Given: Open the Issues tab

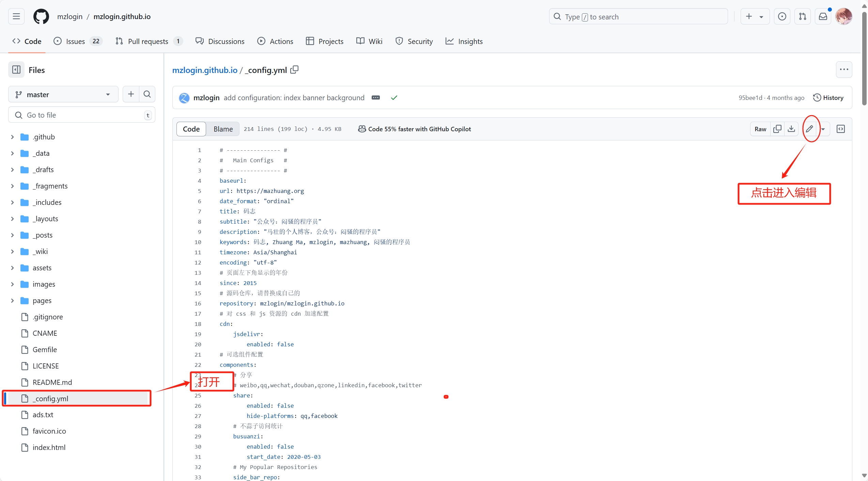Looking at the screenshot, I should tap(78, 41).
